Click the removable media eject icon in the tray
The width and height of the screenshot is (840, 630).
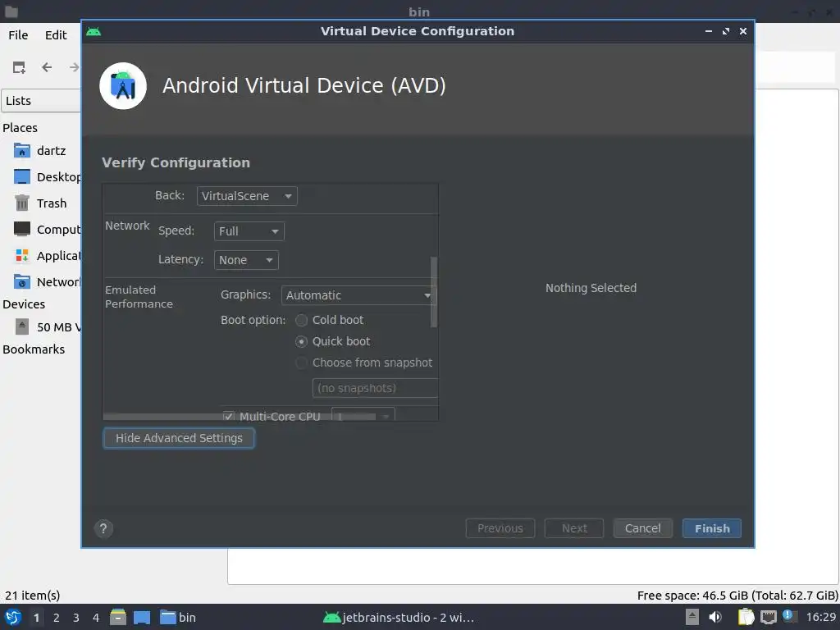pos(692,617)
